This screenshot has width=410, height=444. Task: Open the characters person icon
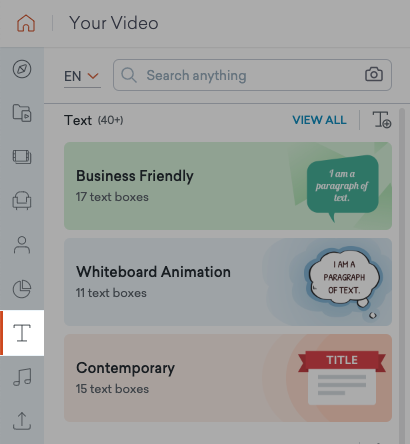tap(22, 245)
